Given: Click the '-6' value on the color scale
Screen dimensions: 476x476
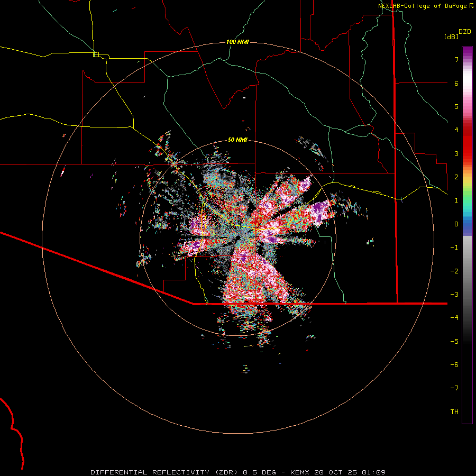Looking at the screenshot, I should pos(454,365).
